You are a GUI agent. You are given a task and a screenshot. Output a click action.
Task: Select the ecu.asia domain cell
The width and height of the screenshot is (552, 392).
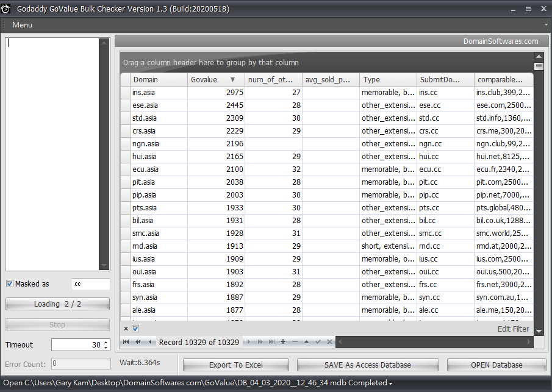(159, 169)
